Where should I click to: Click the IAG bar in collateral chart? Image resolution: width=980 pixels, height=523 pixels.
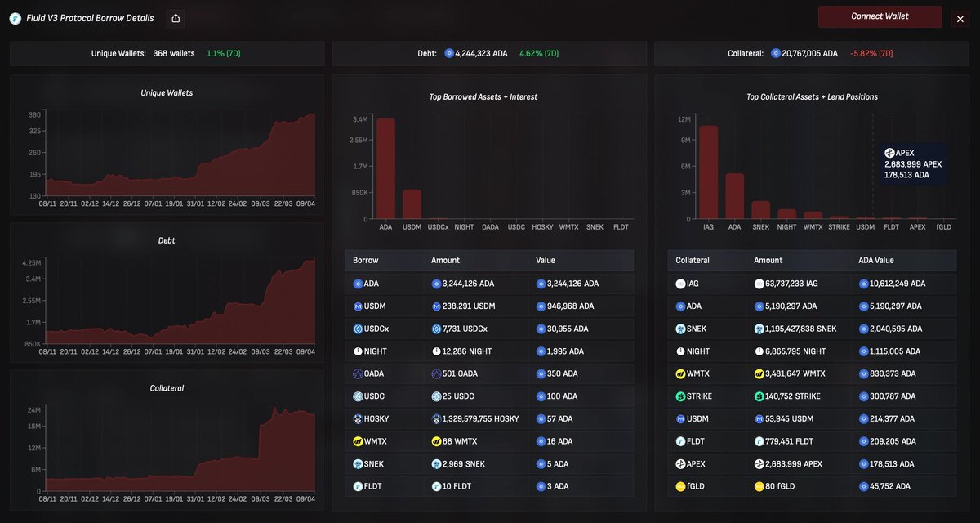pos(708,172)
